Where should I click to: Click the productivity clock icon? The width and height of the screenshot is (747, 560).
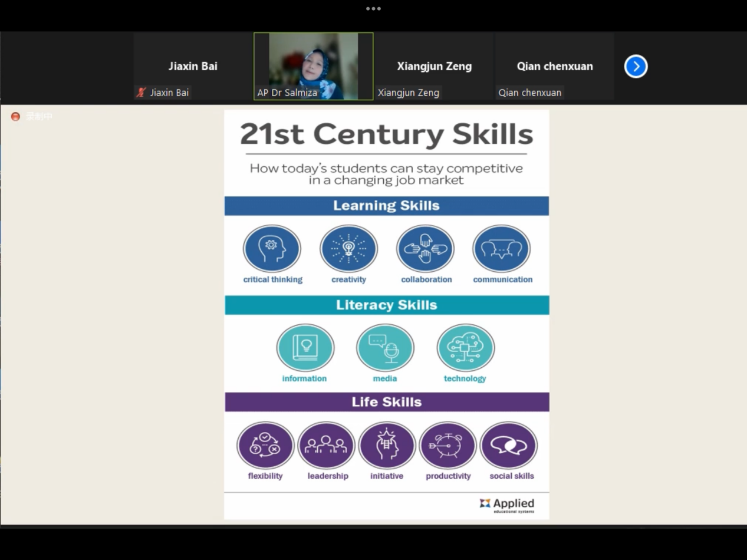point(447,446)
